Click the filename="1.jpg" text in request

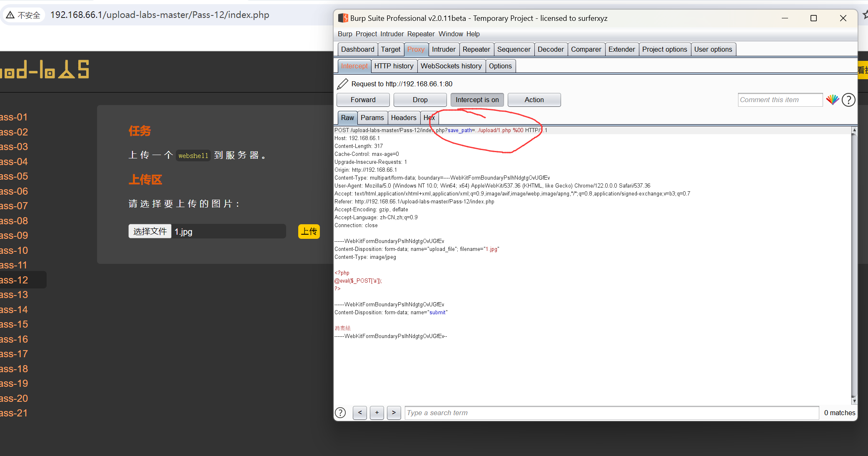click(x=479, y=249)
